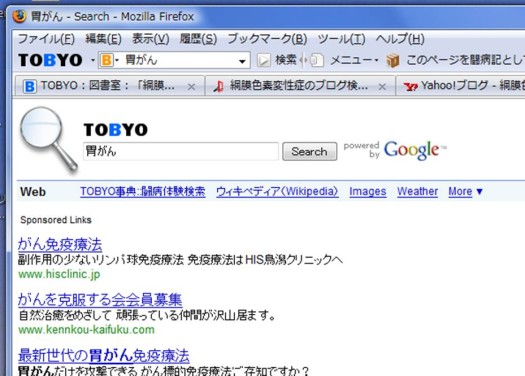
Task: Click the Search button
Action: coord(309,151)
